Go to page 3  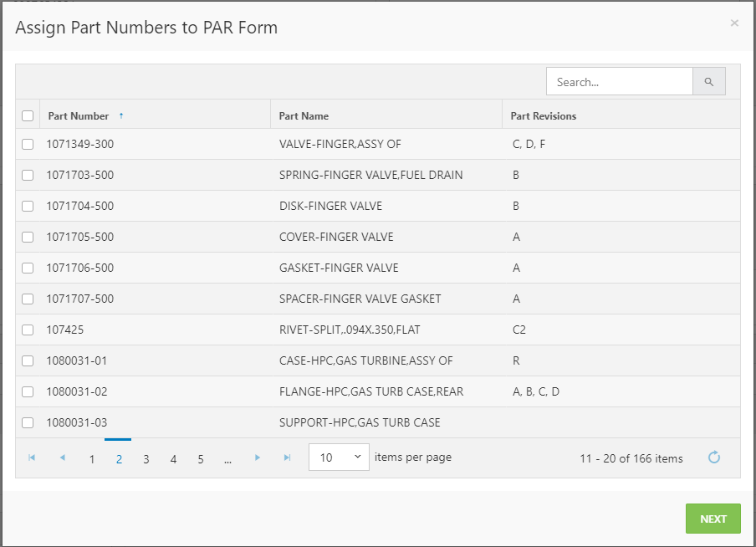(146, 458)
